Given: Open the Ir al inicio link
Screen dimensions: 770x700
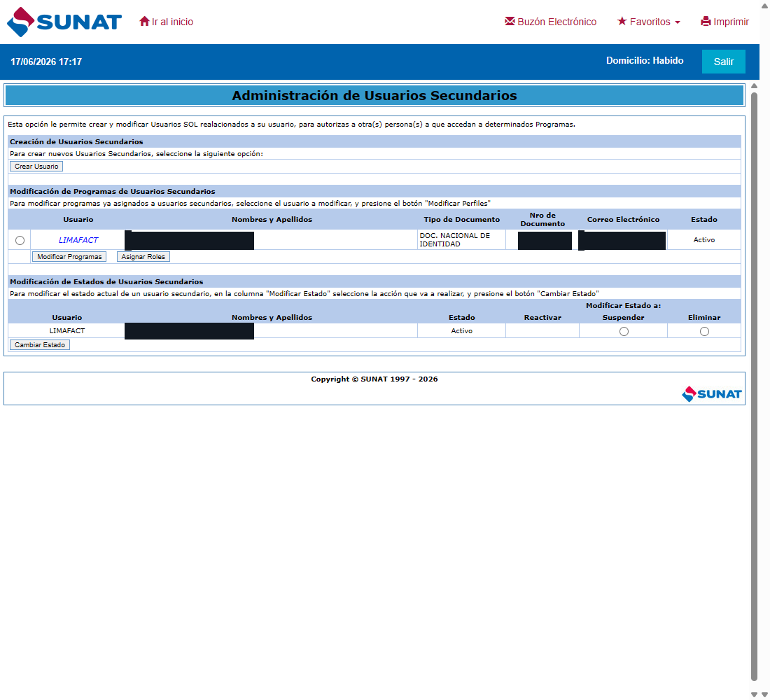Looking at the screenshot, I should [172, 22].
